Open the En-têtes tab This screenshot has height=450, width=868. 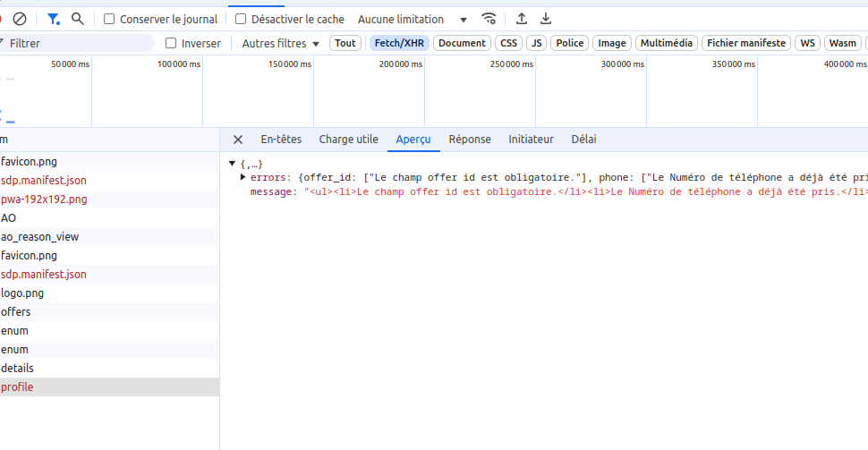(x=281, y=140)
